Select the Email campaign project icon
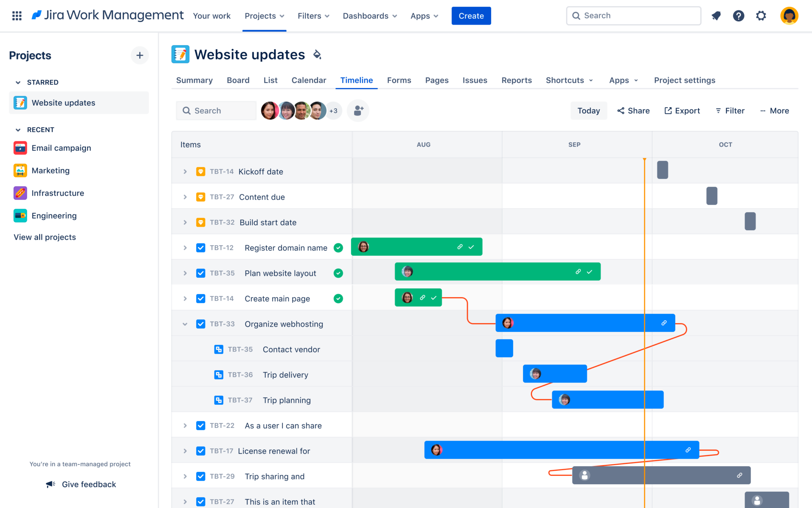Image resolution: width=812 pixels, height=508 pixels. point(20,148)
